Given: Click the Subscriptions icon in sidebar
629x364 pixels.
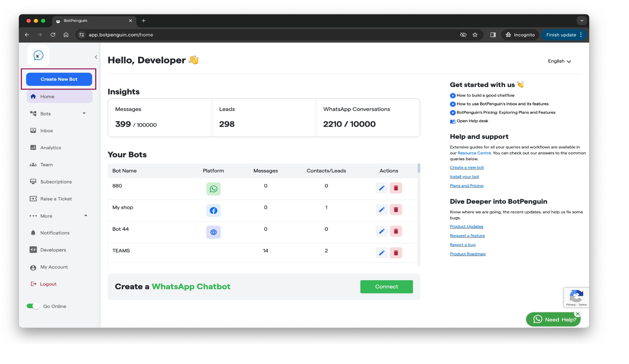Looking at the screenshot, I should [33, 182].
